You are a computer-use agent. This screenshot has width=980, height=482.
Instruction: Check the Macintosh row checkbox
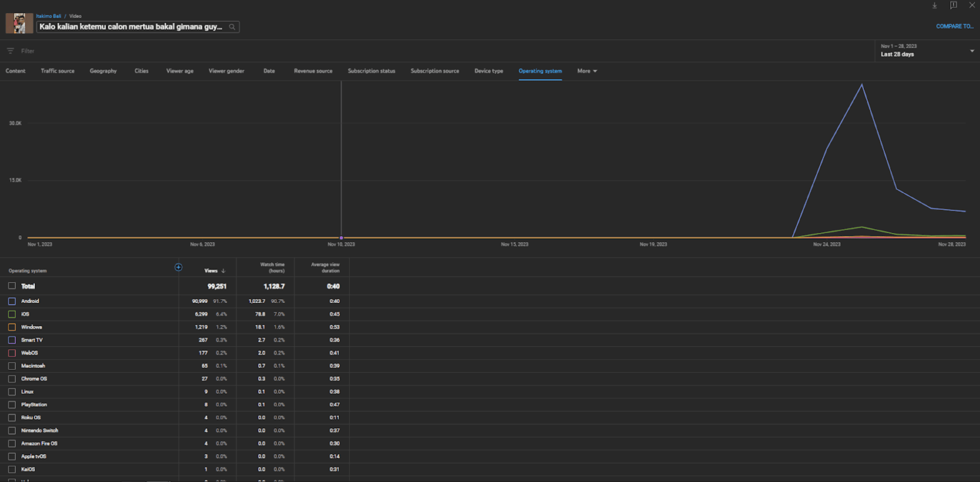[12, 366]
